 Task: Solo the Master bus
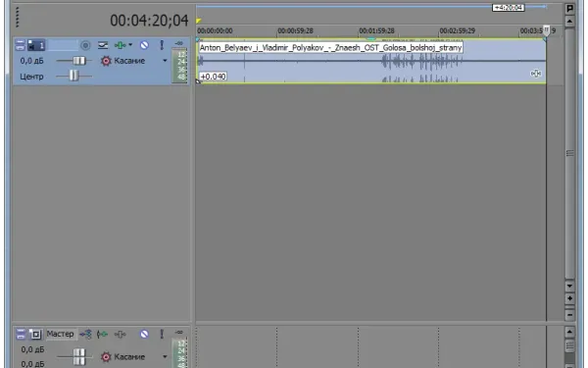pyautogui.click(x=162, y=334)
